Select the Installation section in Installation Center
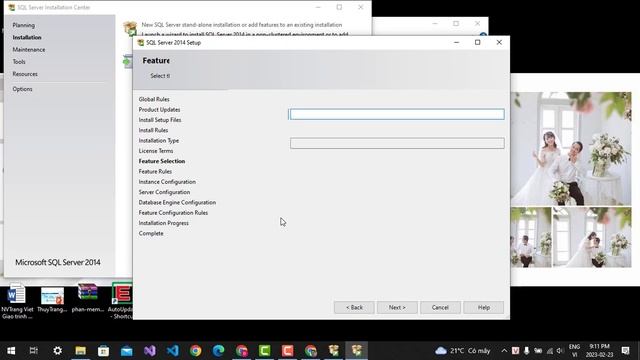 click(27, 38)
